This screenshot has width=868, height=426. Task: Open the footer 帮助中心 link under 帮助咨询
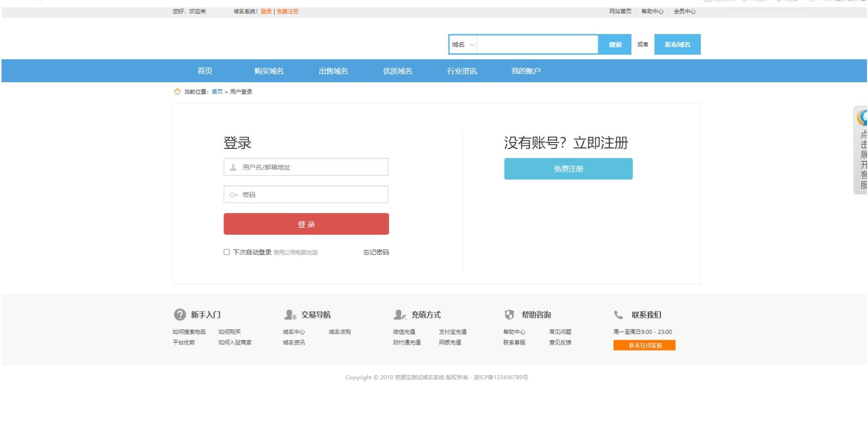click(514, 332)
